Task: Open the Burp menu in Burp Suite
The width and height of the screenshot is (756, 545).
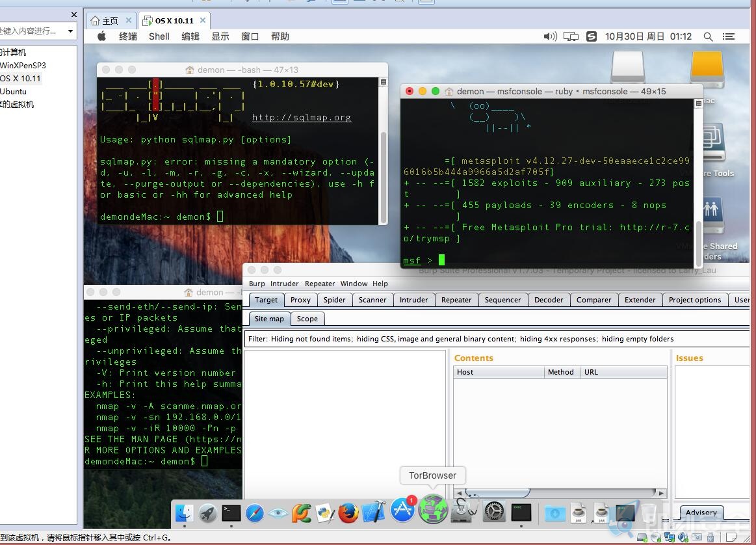Action: (257, 284)
